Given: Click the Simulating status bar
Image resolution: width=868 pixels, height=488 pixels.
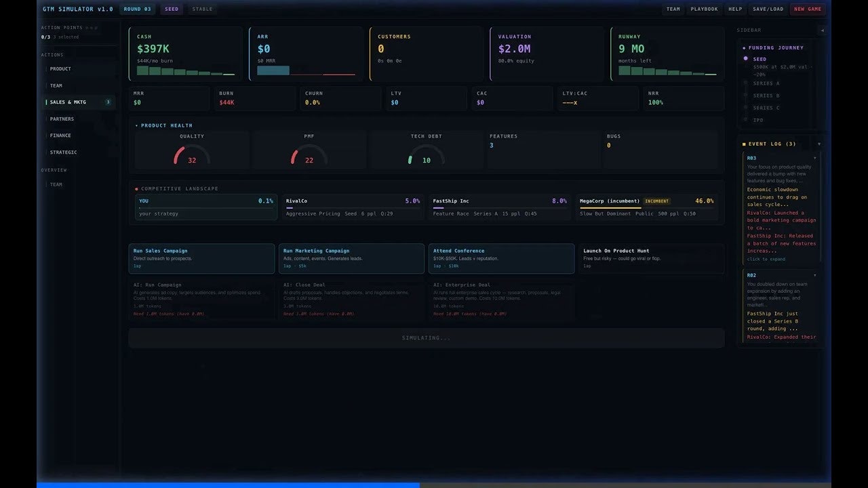Looking at the screenshot, I should click(425, 338).
